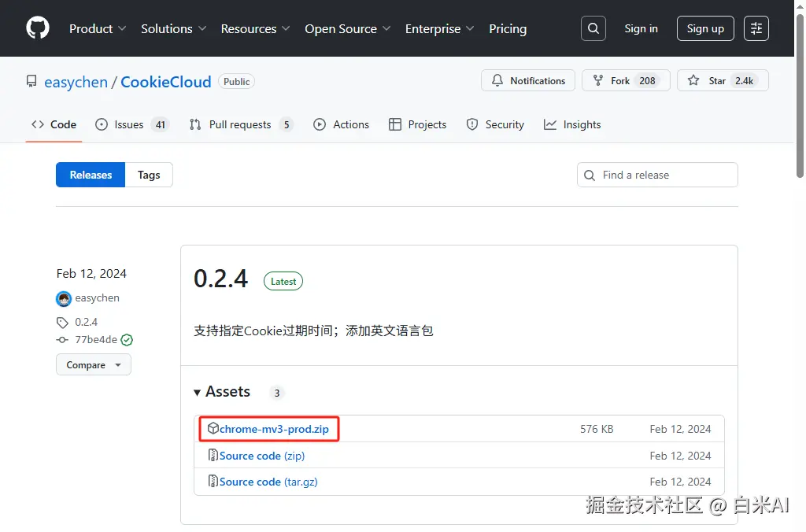The width and height of the screenshot is (806, 532).
Task: Switch to the Projects tab
Action: pyautogui.click(x=418, y=124)
